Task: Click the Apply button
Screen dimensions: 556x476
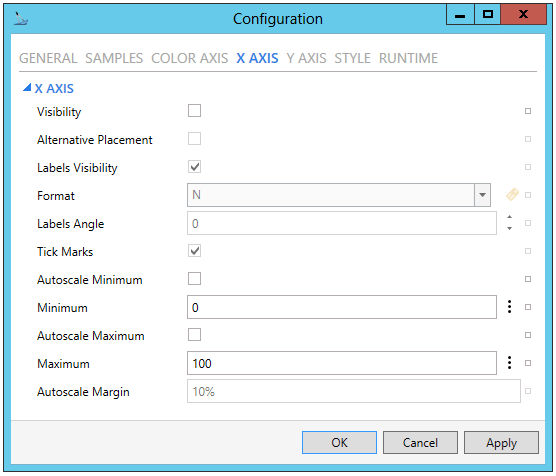Action: tap(501, 443)
